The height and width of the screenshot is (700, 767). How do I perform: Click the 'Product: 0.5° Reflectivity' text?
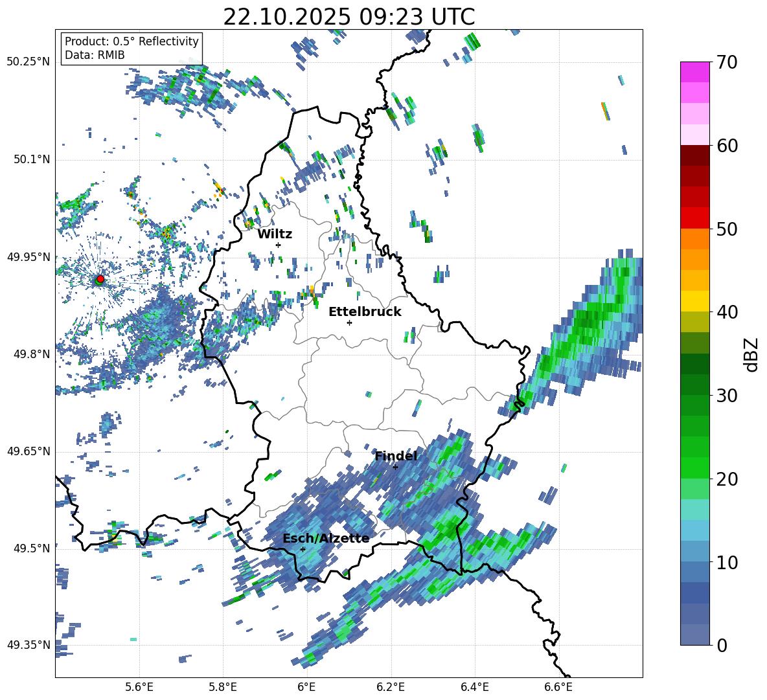[132, 41]
